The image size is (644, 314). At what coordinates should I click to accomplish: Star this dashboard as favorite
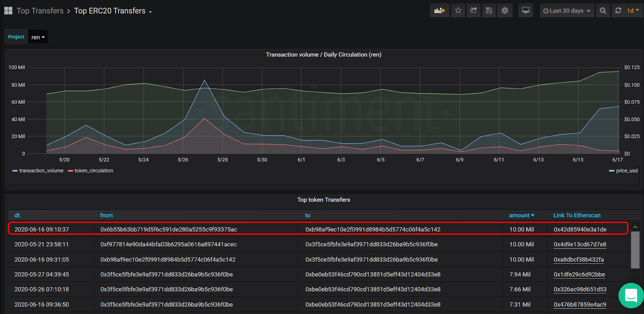coord(458,11)
